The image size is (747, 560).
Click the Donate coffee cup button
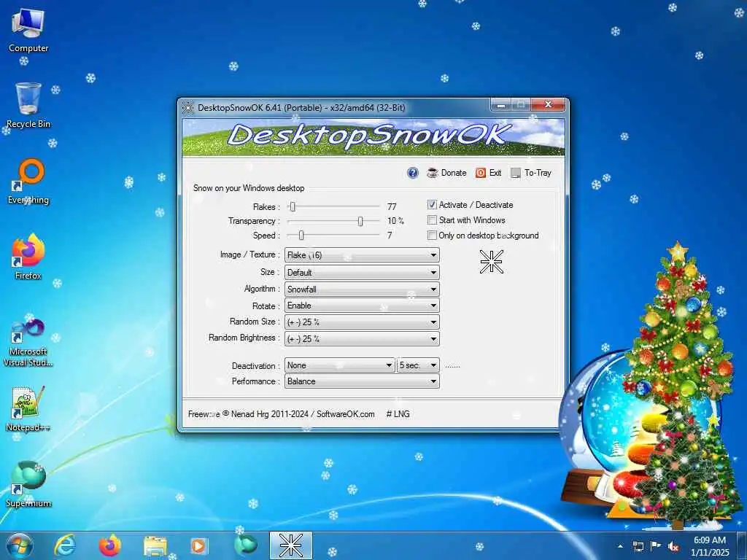point(446,173)
